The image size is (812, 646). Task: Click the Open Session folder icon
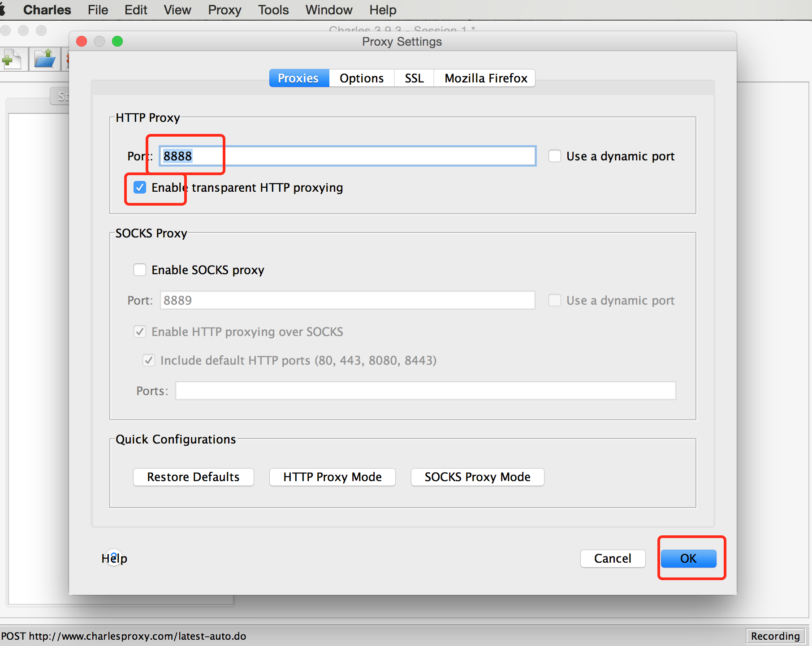pyautogui.click(x=45, y=59)
